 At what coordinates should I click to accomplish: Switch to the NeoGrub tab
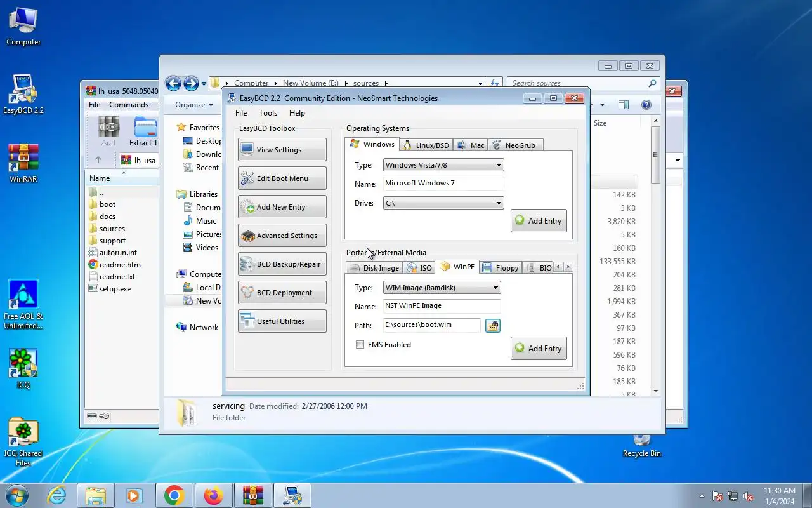coord(514,145)
